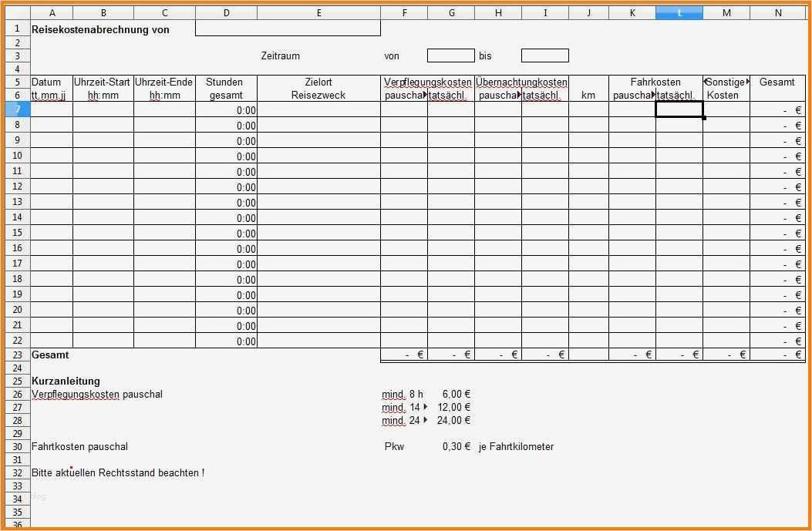
Task: Click Stunden gesamt cell in row 10
Action: [226, 156]
